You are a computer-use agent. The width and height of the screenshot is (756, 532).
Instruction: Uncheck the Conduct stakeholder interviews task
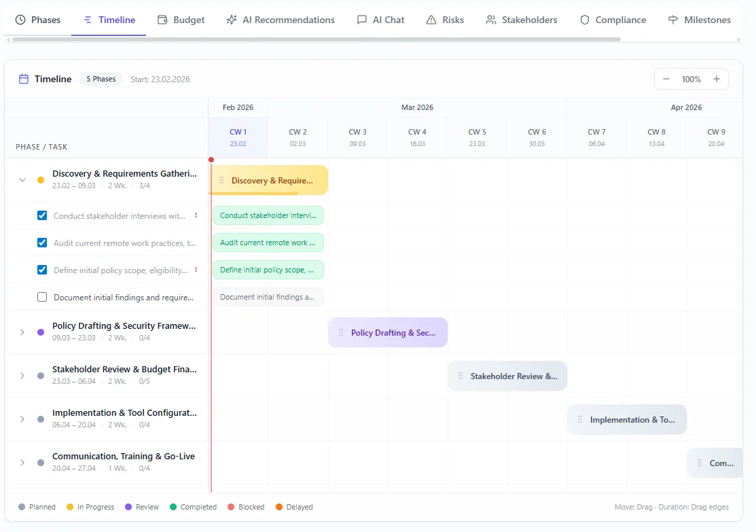(x=41, y=215)
